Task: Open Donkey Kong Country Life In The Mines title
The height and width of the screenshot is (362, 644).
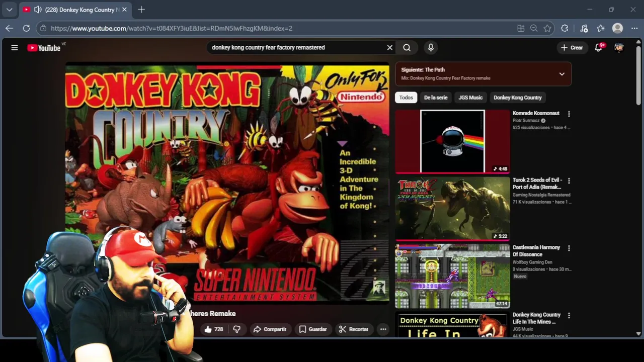Action: (536, 318)
